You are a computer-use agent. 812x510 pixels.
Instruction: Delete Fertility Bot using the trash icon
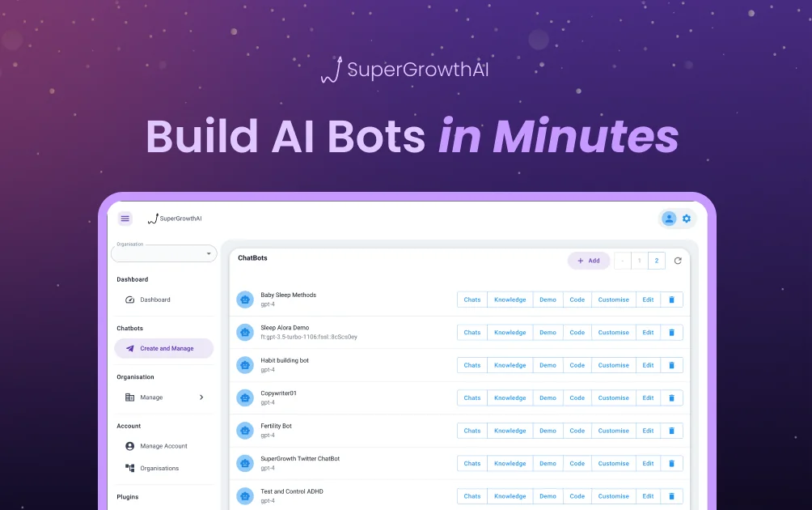pyautogui.click(x=671, y=430)
